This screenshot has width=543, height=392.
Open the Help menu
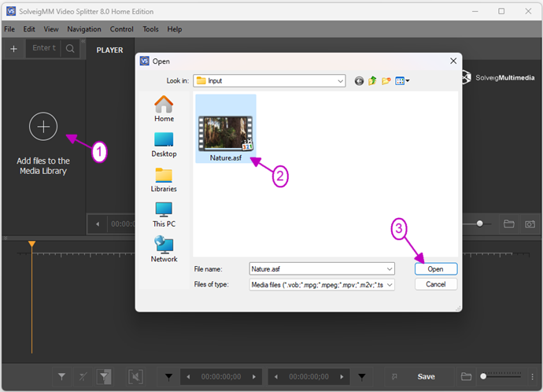click(175, 29)
